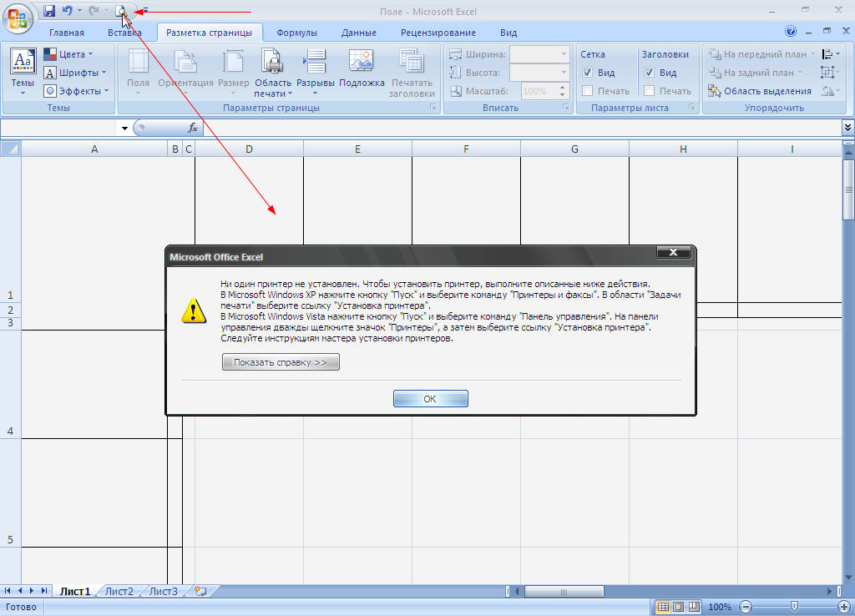Enable Сетка Печать gridlines print checkbox

[588, 91]
